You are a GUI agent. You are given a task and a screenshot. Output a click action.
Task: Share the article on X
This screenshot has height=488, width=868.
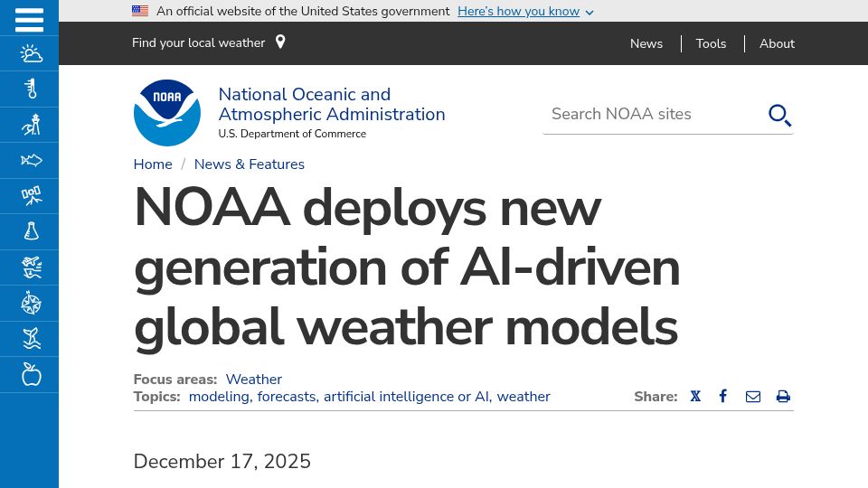click(x=695, y=396)
